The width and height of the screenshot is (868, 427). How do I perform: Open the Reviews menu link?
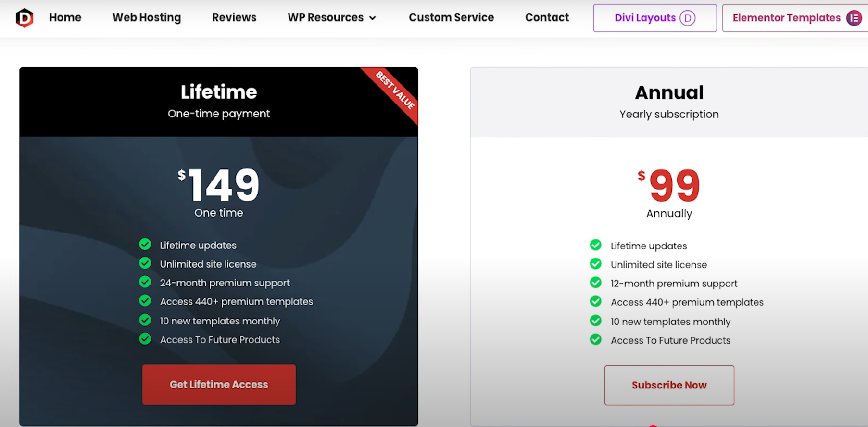coord(234,18)
